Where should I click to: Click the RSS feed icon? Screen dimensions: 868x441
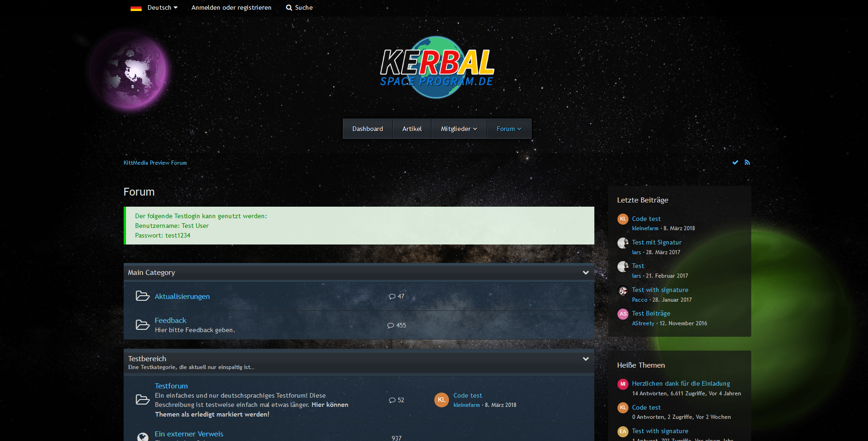[747, 162]
